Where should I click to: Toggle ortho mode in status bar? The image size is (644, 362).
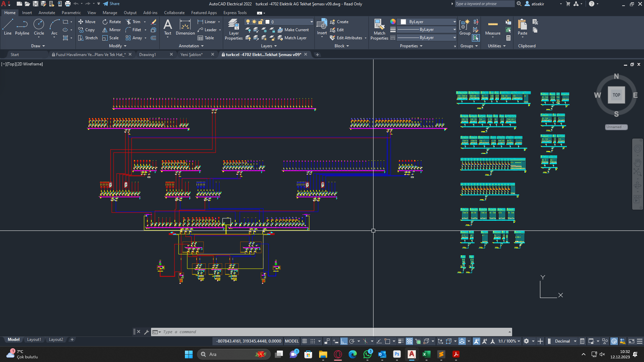pyautogui.click(x=344, y=341)
